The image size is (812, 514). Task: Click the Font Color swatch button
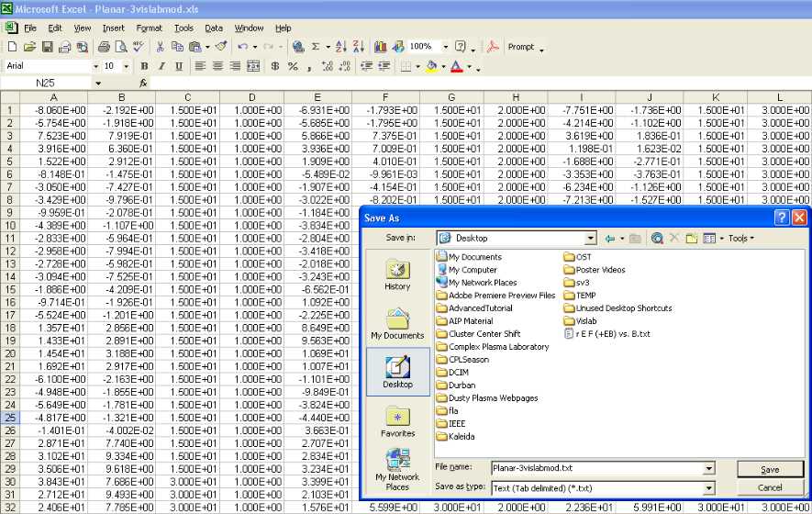[x=457, y=67]
